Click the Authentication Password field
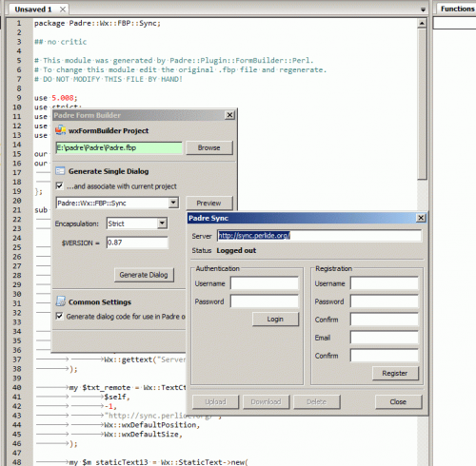Viewport: 476px width, 466px height. coord(265,301)
